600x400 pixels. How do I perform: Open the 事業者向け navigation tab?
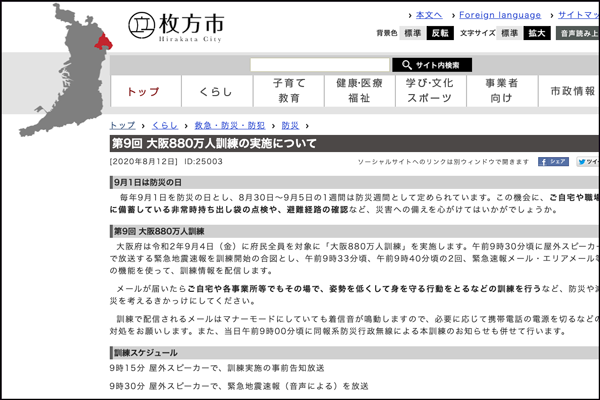[x=501, y=91]
